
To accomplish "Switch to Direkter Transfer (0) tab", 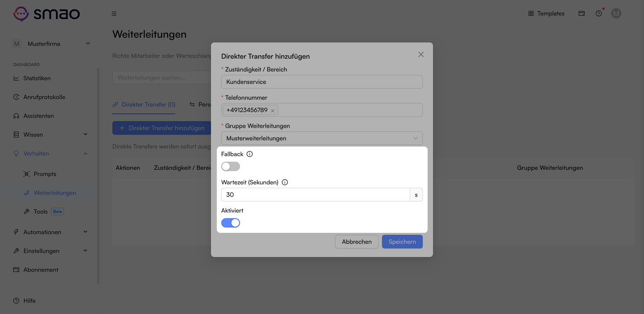I will pyautogui.click(x=144, y=105).
